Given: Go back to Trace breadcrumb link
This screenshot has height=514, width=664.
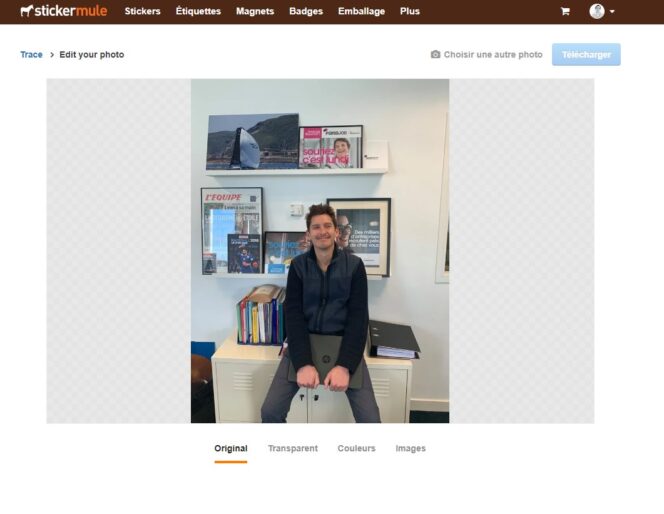Looking at the screenshot, I should pyautogui.click(x=31, y=55).
